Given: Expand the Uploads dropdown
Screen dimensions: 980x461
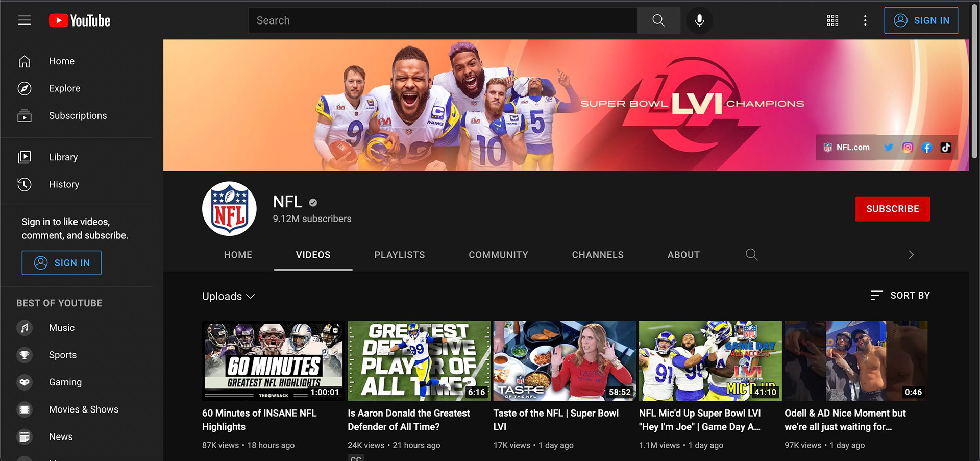Looking at the screenshot, I should point(228,296).
